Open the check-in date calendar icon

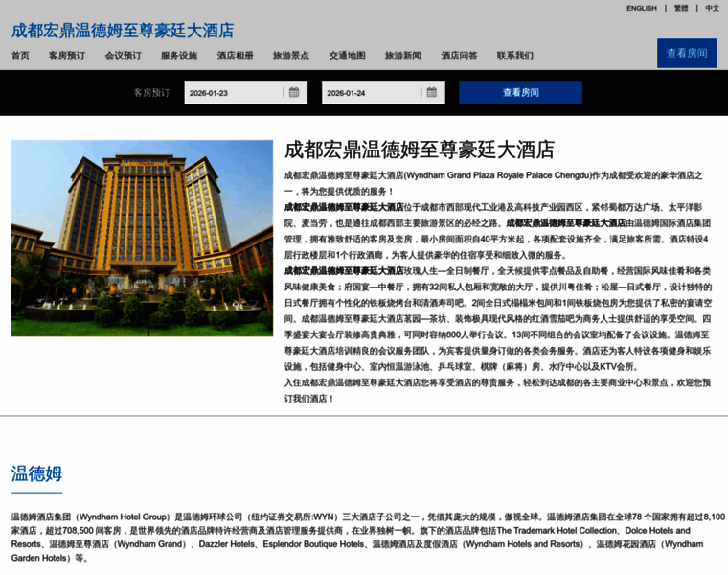coord(294,92)
